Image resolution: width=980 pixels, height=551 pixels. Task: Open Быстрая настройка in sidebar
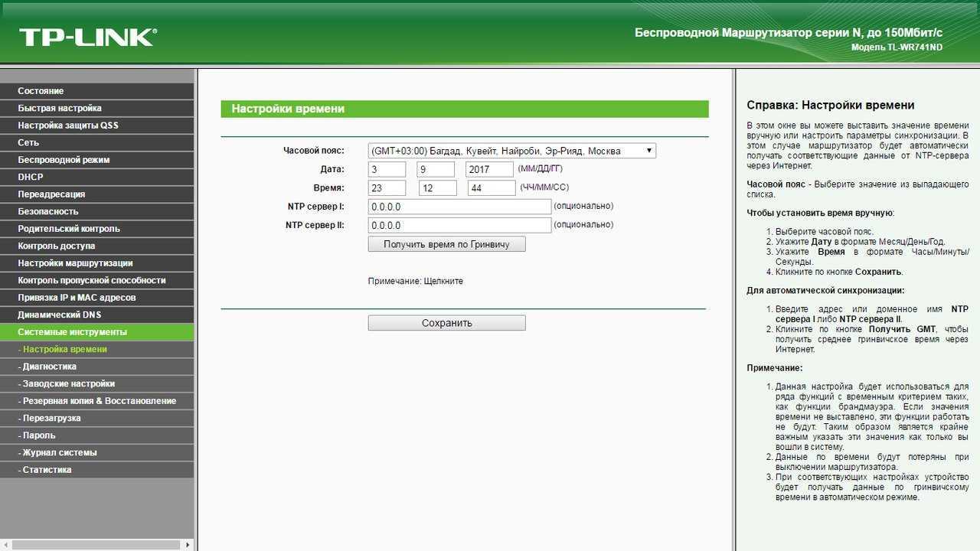(x=96, y=108)
